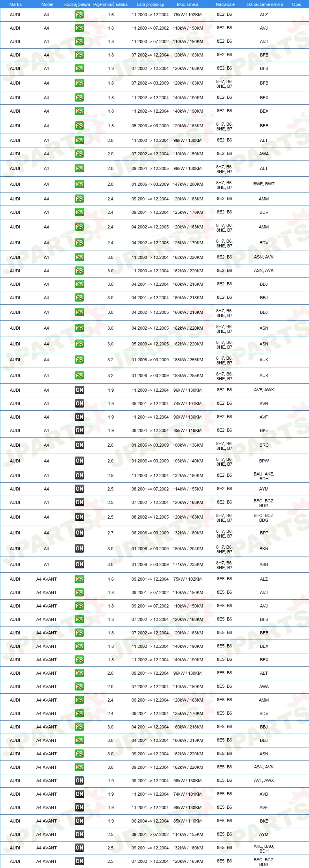Click ON icon in A4 AVANT AKE, BAU, BDH row
The width and height of the screenshot is (309, 868).
point(79,848)
